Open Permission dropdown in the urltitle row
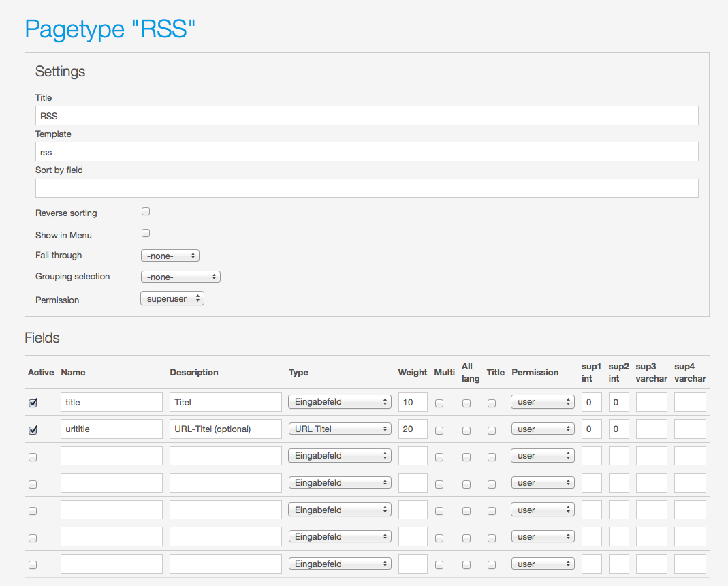The width and height of the screenshot is (728, 586). pyautogui.click(x=542, y=429)
